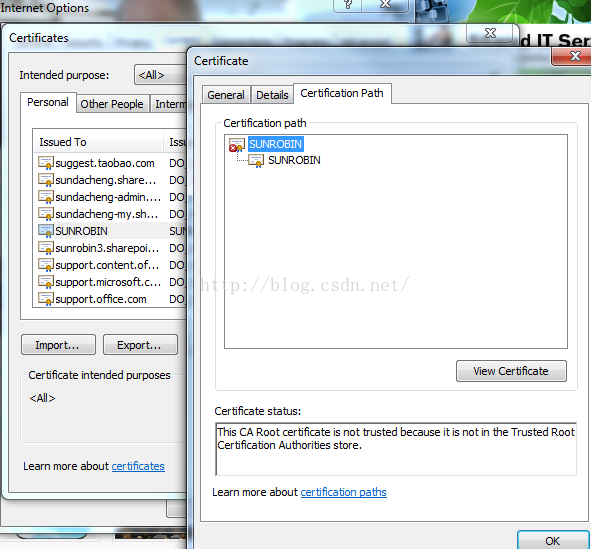Close the Certificates window
Image resolution: width=591 pixels, height=549 pixels.
490,33
